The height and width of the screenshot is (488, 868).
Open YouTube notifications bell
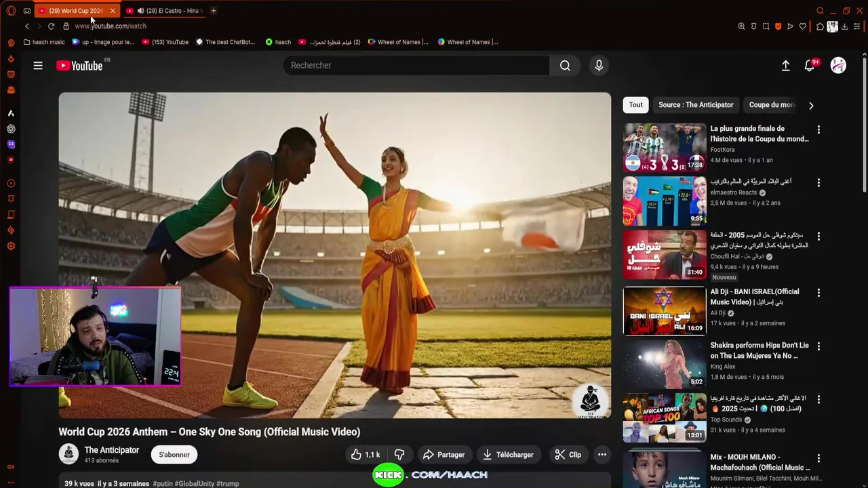pyautogui.click(x=809, y=66)
